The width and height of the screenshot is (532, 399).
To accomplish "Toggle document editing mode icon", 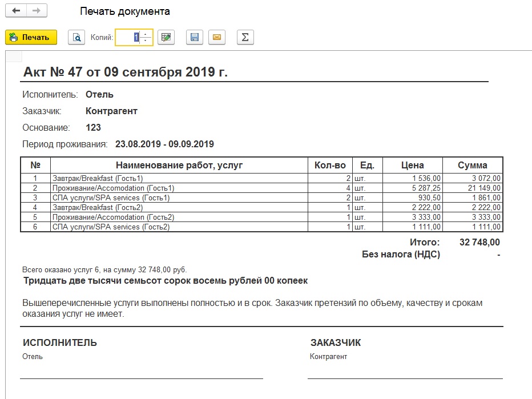I will tap(166, 37).
